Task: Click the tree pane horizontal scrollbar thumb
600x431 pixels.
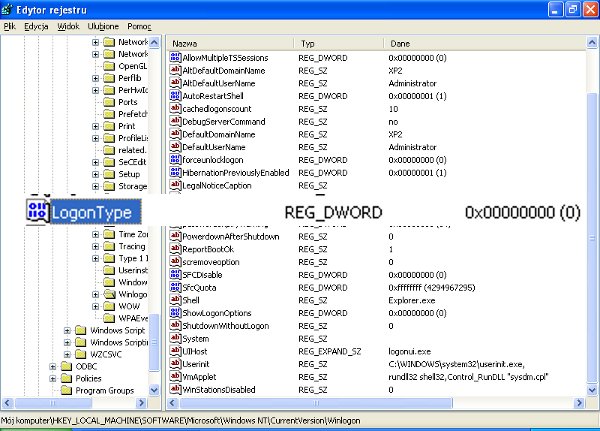Action: click(53, 403)
